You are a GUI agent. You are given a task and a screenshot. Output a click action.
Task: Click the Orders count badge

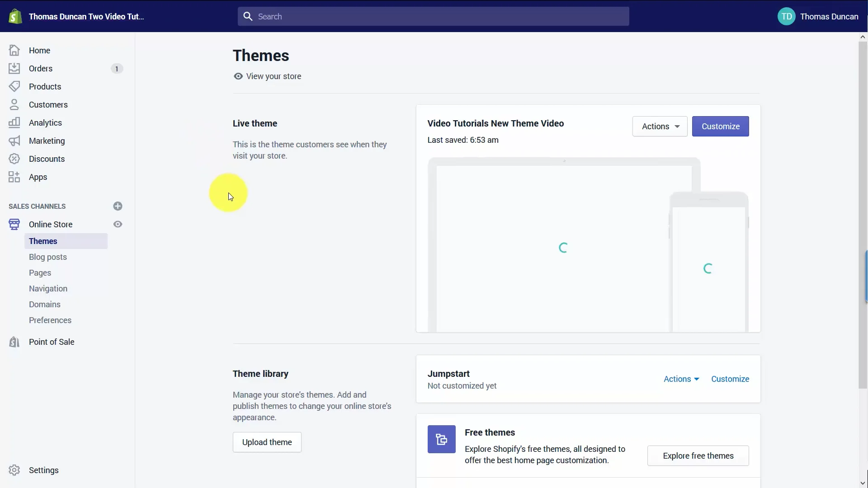pos(117,69)
